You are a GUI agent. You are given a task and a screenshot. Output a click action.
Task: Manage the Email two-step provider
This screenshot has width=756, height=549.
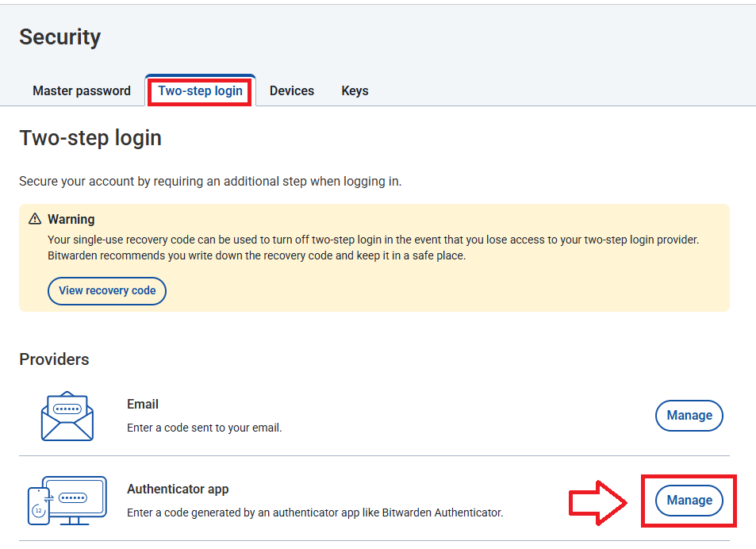click(689, 415)
